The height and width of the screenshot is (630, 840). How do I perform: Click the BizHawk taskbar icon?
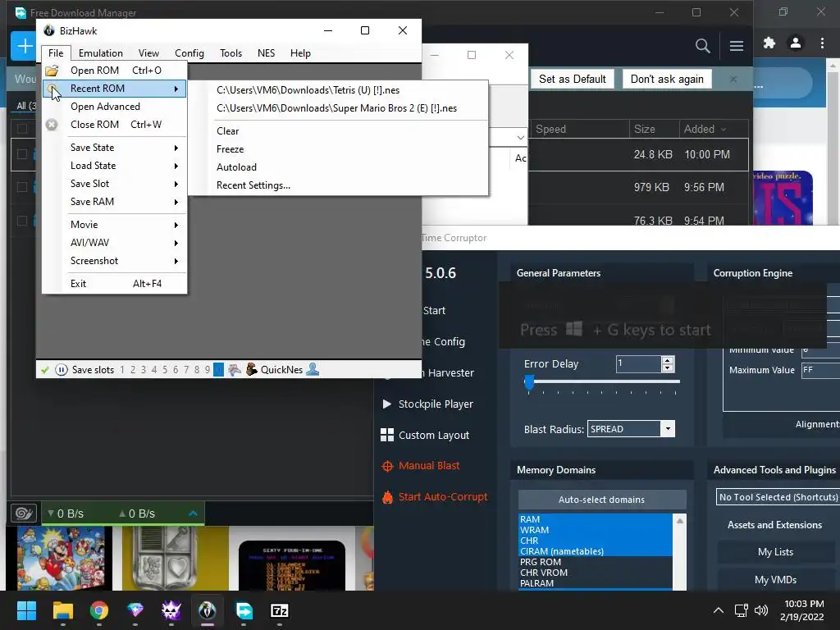point(207,610)
